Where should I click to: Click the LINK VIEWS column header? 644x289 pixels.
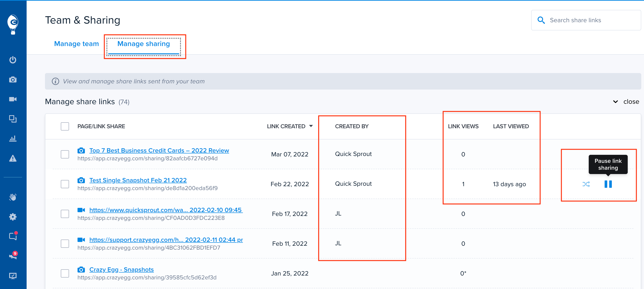463,126
